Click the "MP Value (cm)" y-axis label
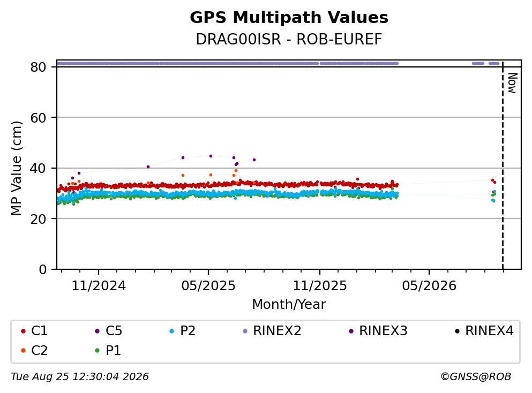Image resolution: width=532 pixels, height=393 pixels. pos(16,168)
